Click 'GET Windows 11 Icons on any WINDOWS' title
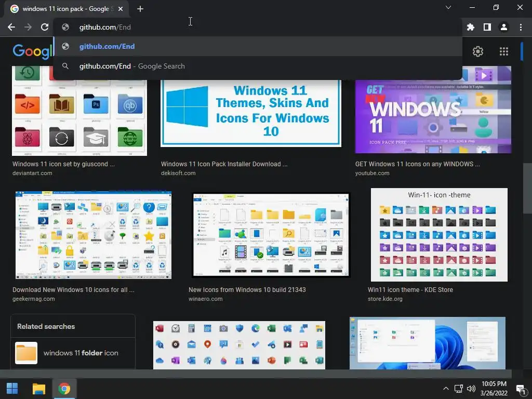 417,164
